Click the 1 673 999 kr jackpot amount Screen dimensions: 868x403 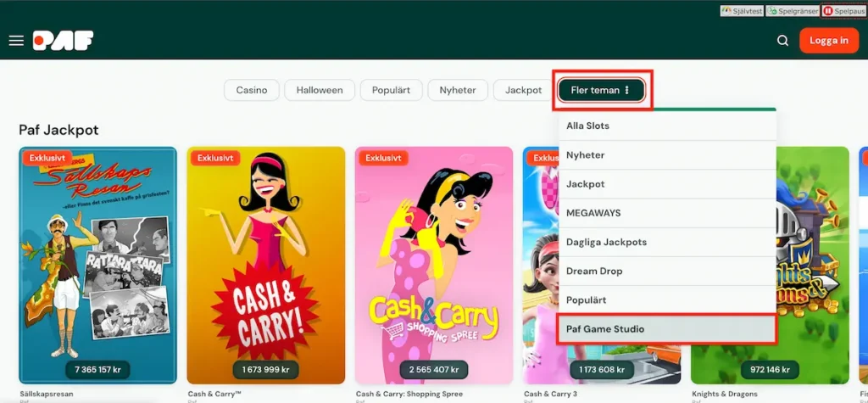tap(265, 370)
